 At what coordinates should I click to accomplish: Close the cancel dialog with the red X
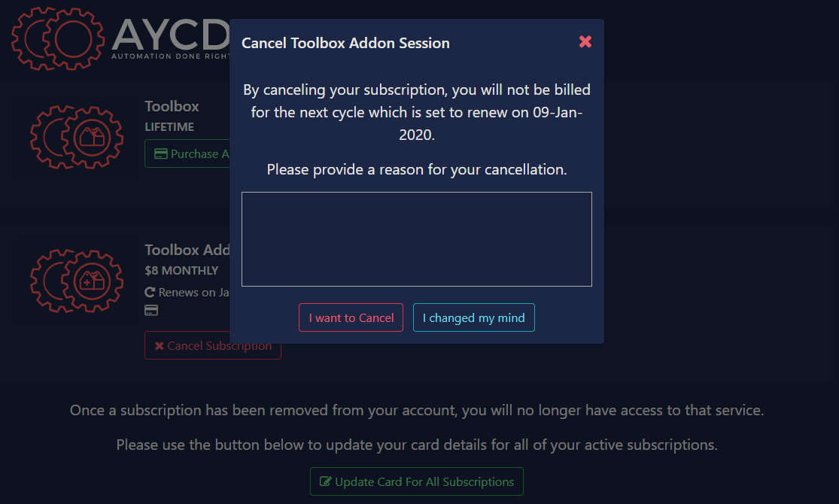pos(585,42)
